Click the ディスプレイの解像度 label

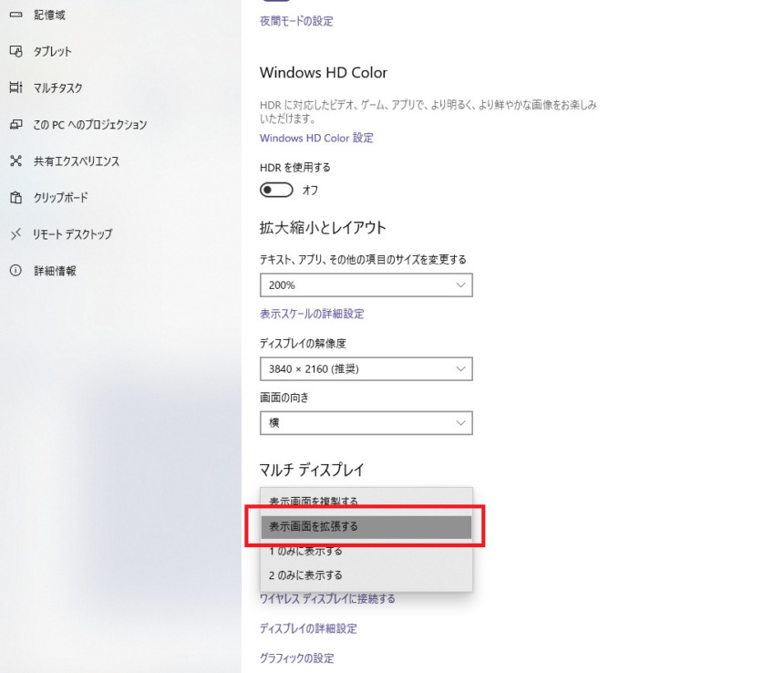(303, 344)
